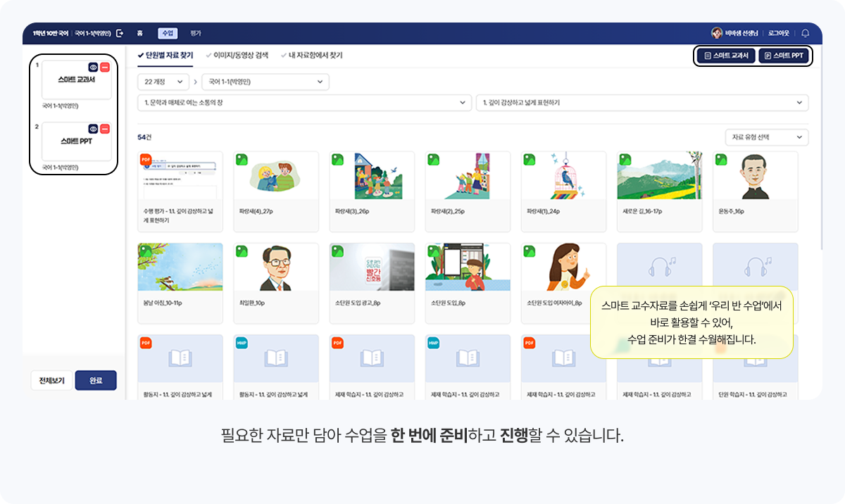Toggle eye preview on 스마트 PPT slot
Viewport: 845px width, 504px height.
coord(93,129)
